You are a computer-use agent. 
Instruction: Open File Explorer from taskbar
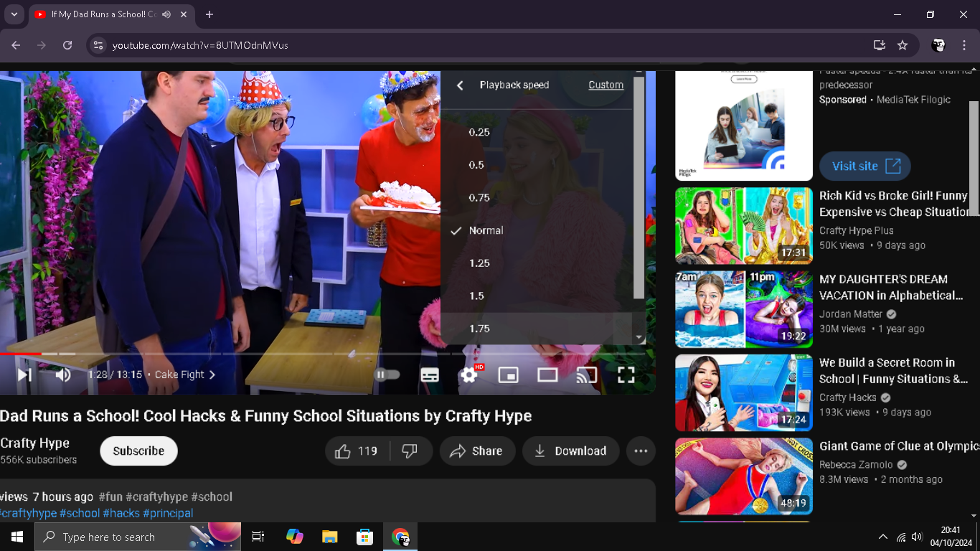[x=329, y=537]
